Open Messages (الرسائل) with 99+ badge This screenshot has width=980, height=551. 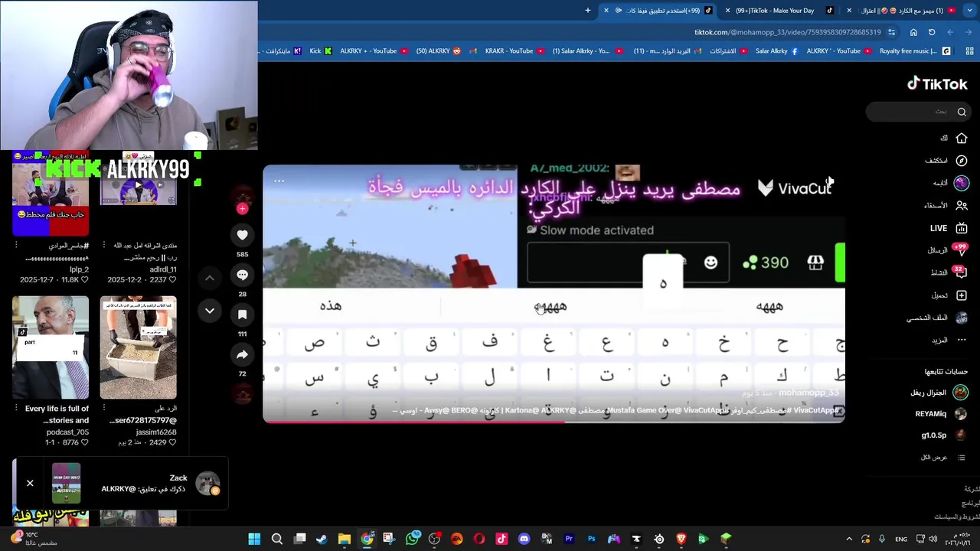[x=948, y=250]
